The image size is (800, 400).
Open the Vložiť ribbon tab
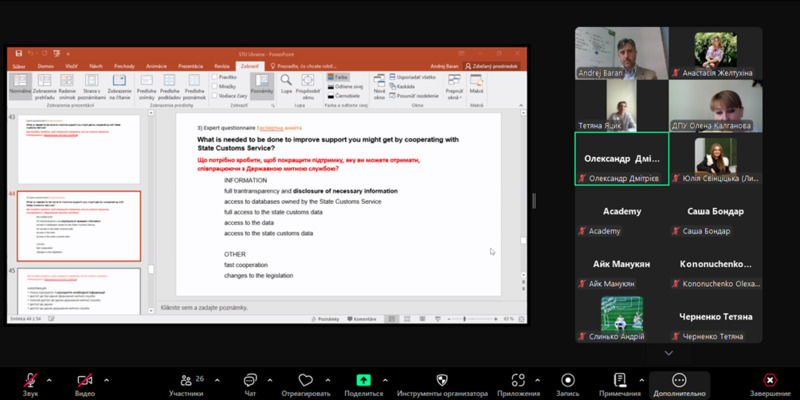click(x=71, y=66)
